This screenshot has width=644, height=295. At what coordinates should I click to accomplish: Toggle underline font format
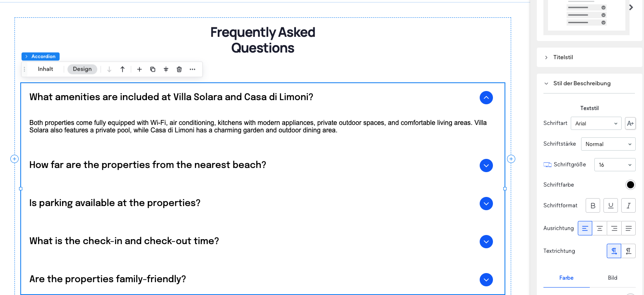pos(610,206)
